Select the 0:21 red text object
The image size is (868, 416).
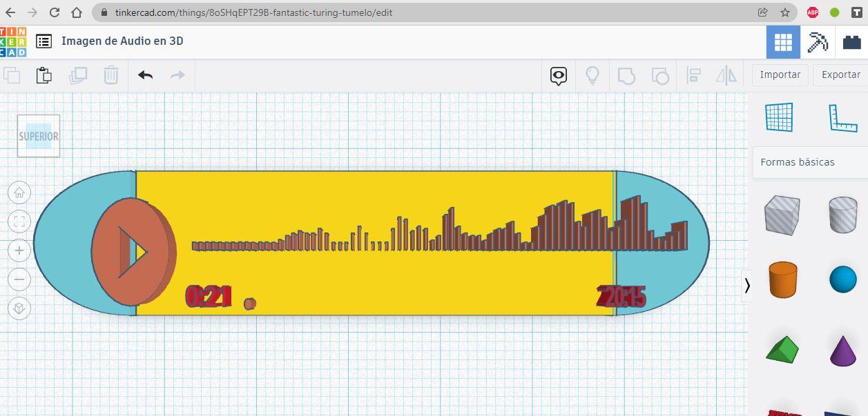pos(208,297)
